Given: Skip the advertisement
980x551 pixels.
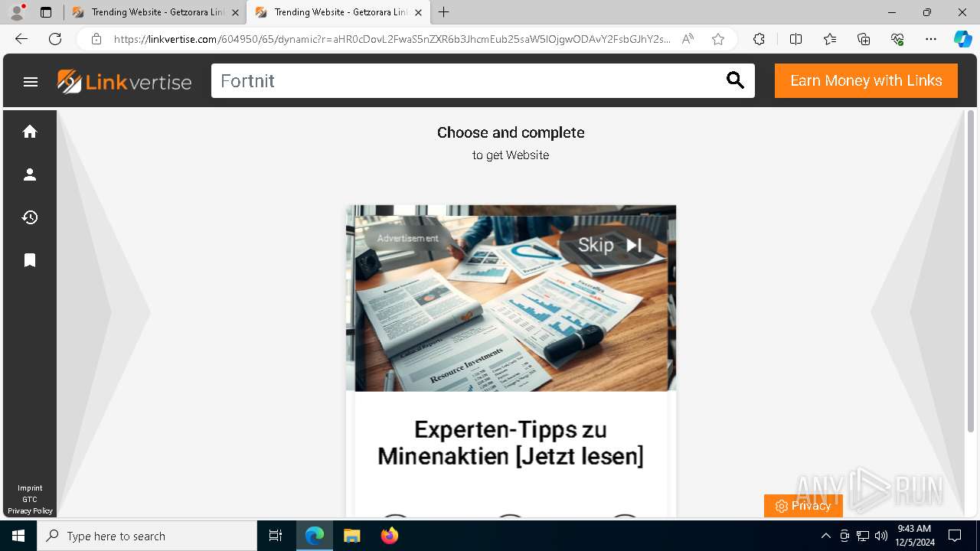Looking at the screenshot, I should point(609,245).
